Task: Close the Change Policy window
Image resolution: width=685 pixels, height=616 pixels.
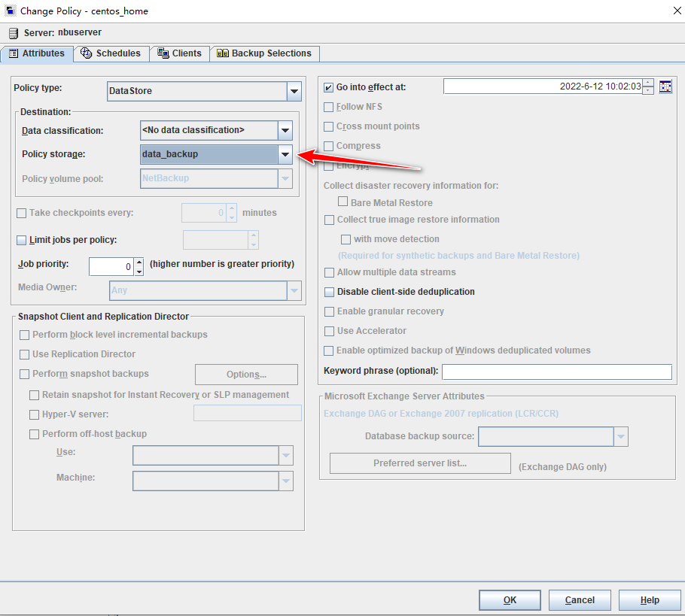Action: point(677,11)
